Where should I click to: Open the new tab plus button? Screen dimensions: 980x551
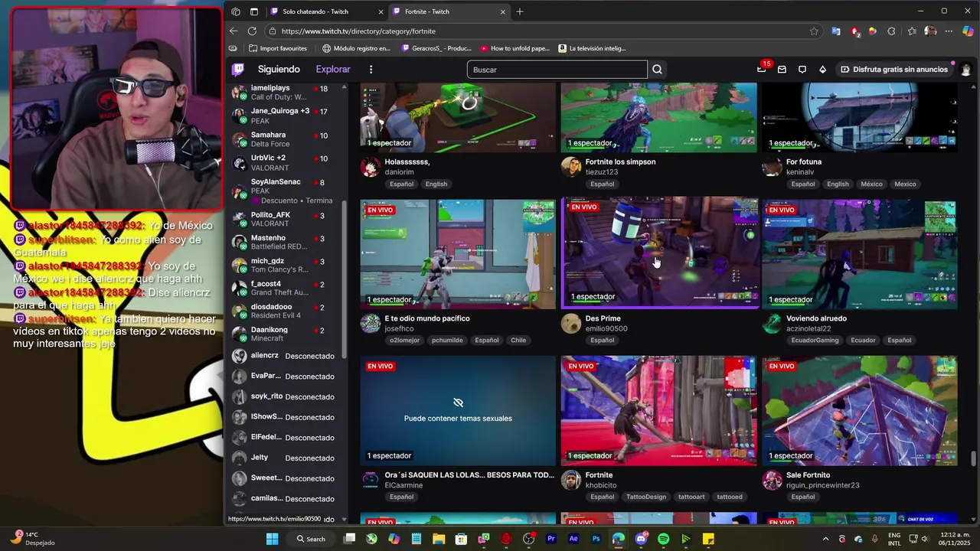(x=520, y=11)
